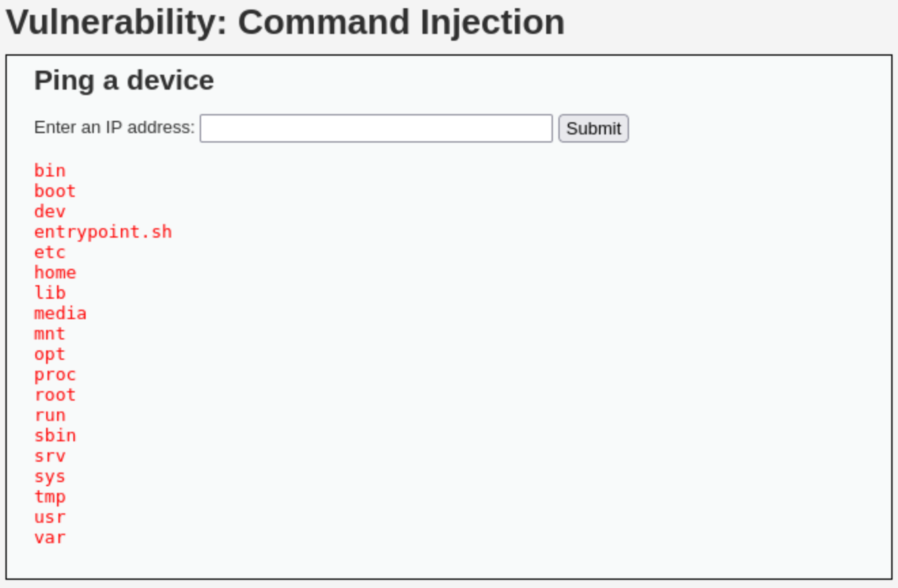Screen dimensions: 898x588
Task: Click the 'Ping a device' heading
Action: coord(124,81)
